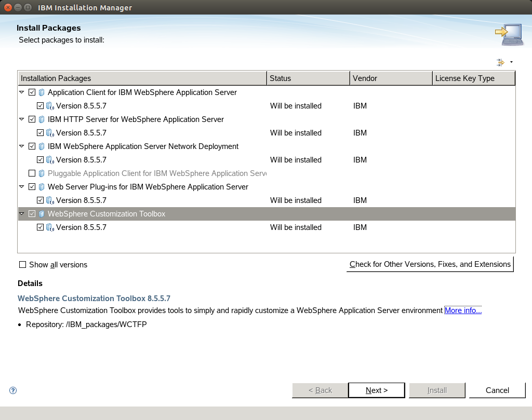Click the version icon under IBM HTTP Server
The image size is (532, 420).
[x=50, y=133]
